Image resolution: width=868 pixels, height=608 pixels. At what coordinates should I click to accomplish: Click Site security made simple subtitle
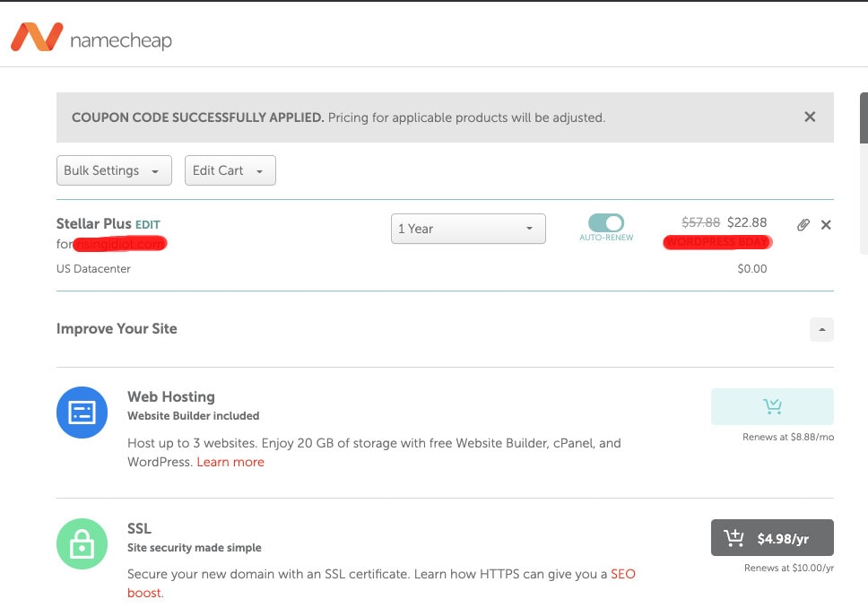[x=195, y=548]
